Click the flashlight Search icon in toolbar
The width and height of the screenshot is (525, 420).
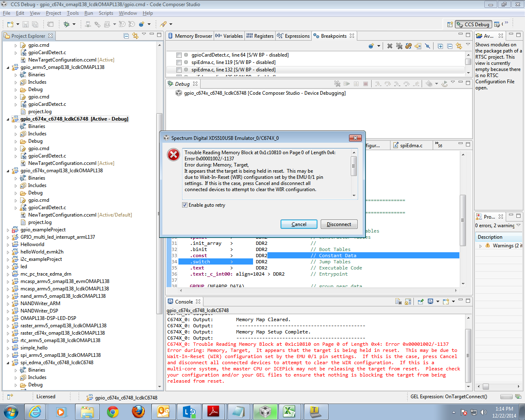pos(163,24)
